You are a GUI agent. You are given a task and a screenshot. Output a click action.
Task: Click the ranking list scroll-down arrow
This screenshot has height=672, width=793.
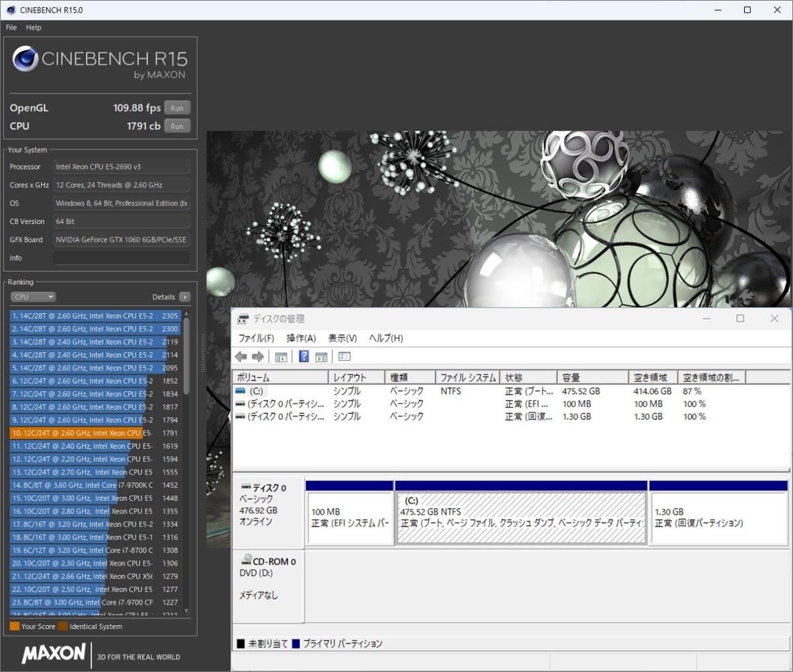click(x=186, y=611)
